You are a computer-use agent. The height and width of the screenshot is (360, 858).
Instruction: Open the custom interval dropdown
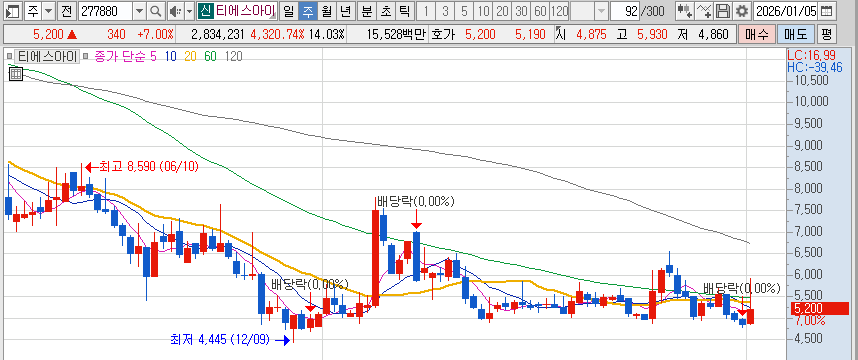pyautogui.click(x=601, y=10)
